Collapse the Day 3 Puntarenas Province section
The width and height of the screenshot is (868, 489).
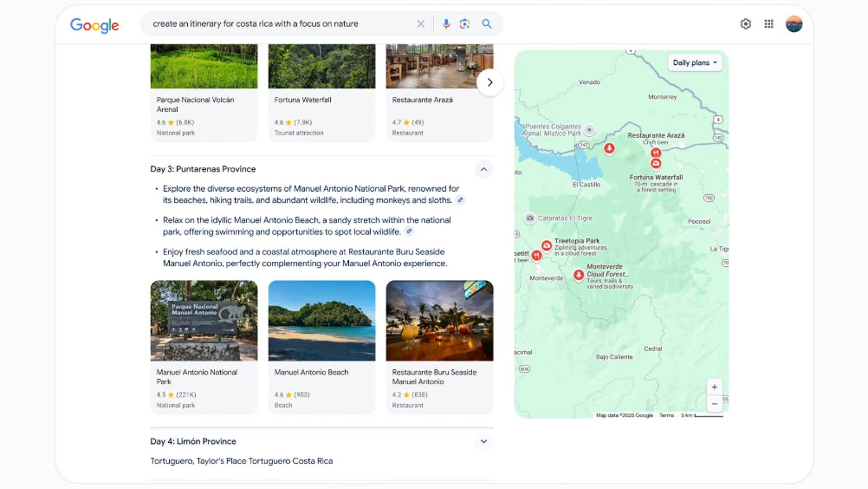(483, 170)
